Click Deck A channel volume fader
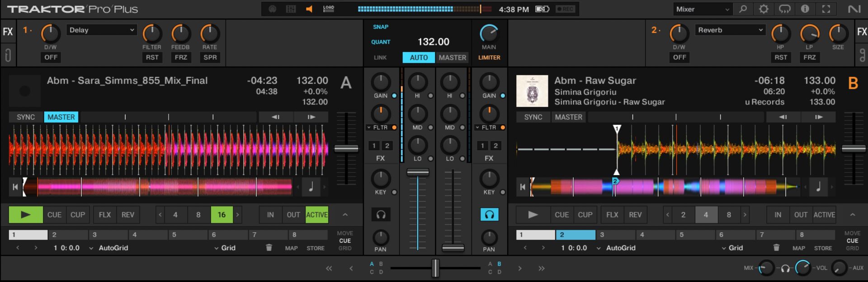 pos(418,172)
